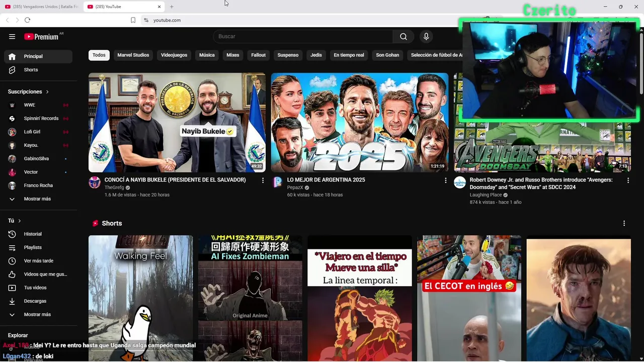Viewport: 644px width, 362px height.
Task: Select the Marvel Studios filter chip
Action: click(133, 55)
